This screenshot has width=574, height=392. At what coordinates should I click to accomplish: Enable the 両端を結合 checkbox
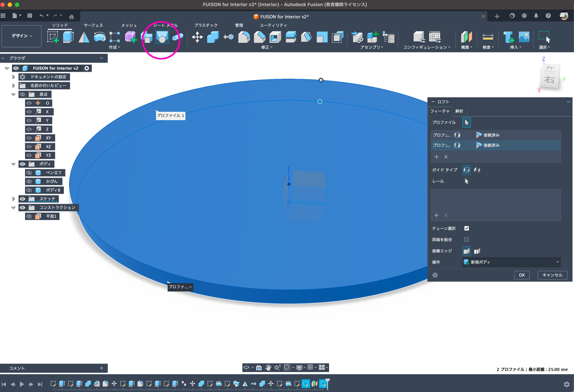[x=466, y=239]
